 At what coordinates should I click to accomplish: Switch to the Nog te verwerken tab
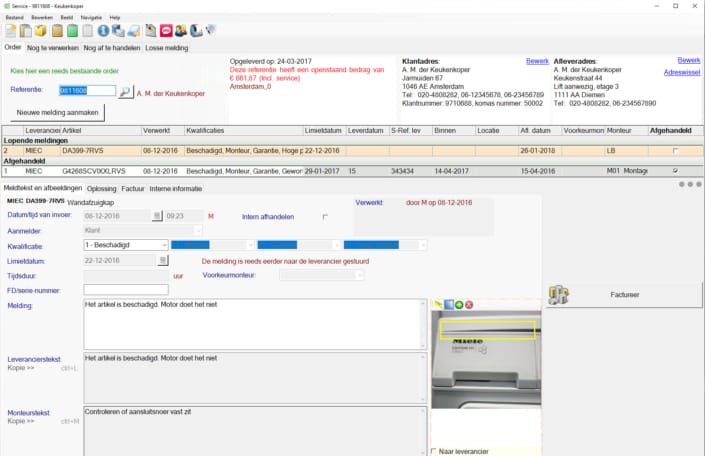pyautogui.click(x=53, y=46)
